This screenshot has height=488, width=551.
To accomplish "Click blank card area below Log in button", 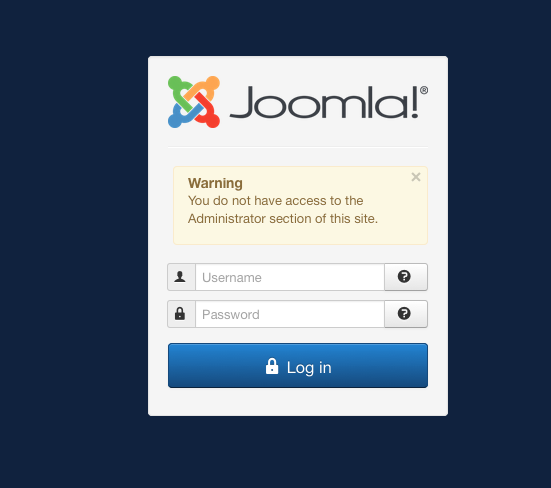I will [x=298, y=402].
